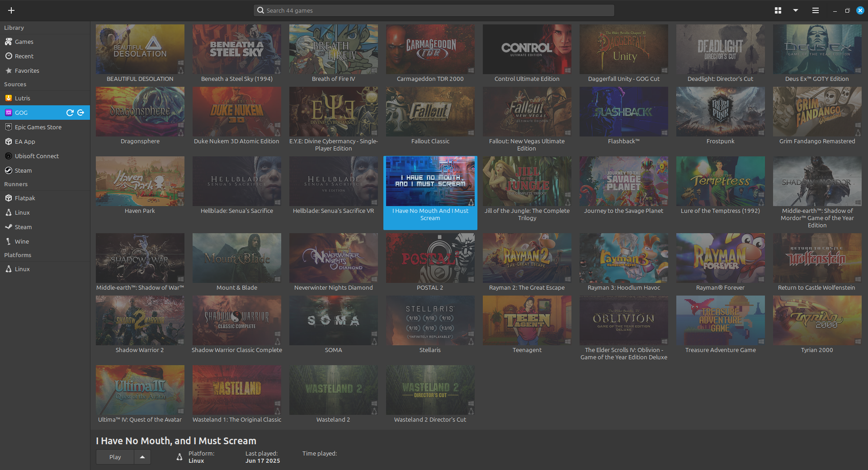Open the hamburger main menu

pyautogui.click(x=815, y=10)
